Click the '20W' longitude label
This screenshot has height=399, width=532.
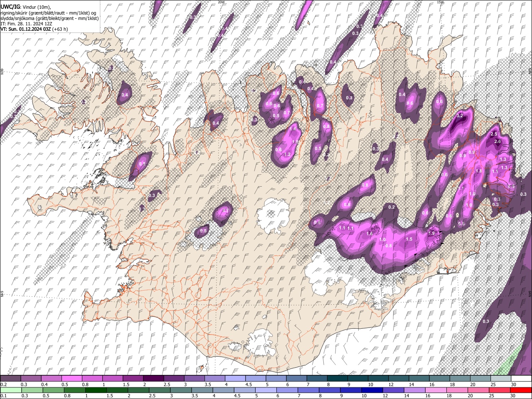coord(221,2)
